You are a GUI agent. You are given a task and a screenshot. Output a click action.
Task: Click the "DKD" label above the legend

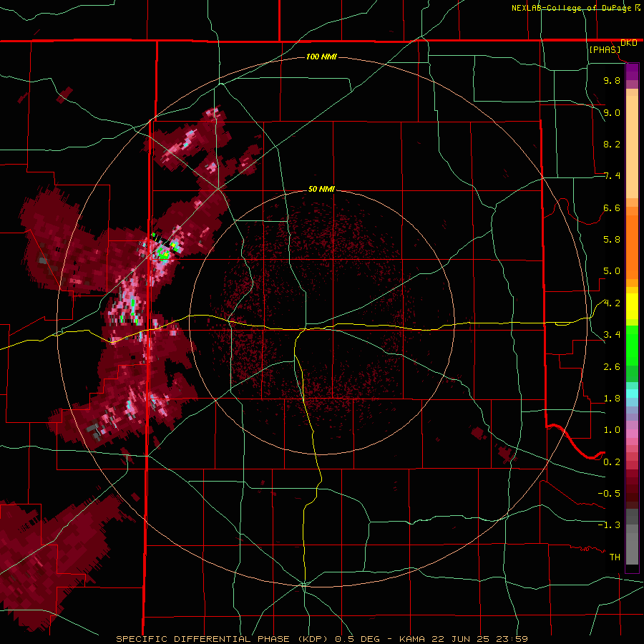629,43
